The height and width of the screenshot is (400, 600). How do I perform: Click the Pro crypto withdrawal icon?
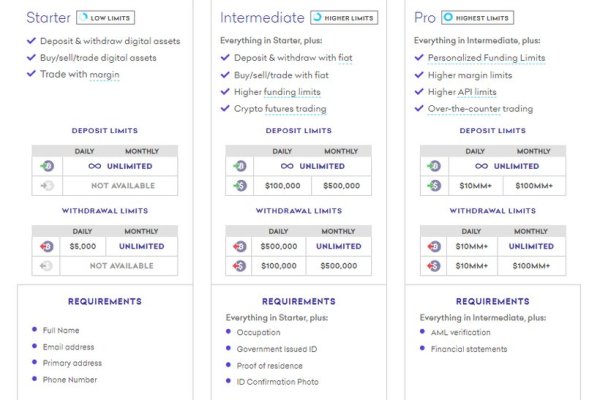(x=434, y=246)
